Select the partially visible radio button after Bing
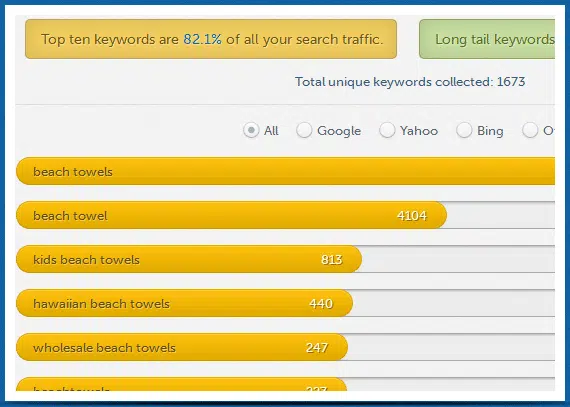The width and height of the screenshot is (570, 407). (x=530, y=130)
